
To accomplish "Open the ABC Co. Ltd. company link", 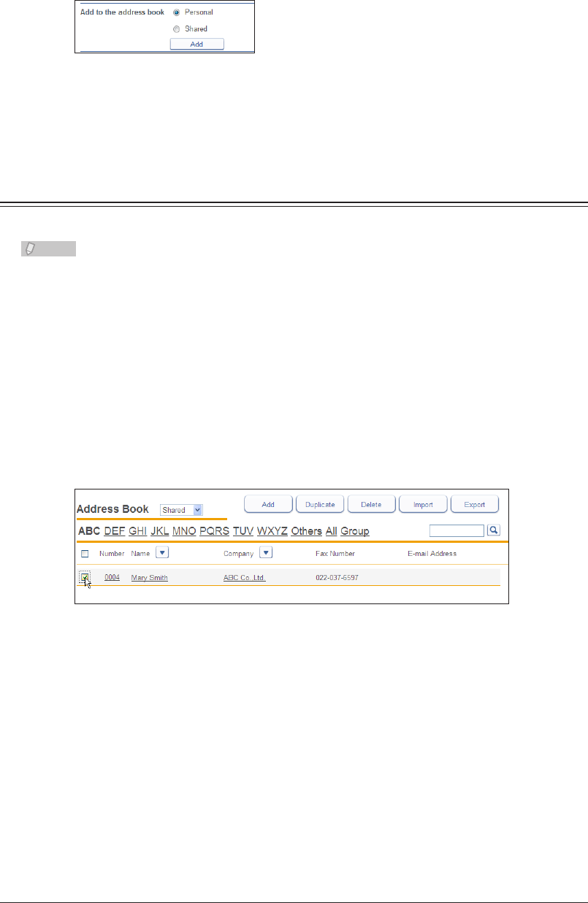I will pyautogui.click(x=245, y=578).
